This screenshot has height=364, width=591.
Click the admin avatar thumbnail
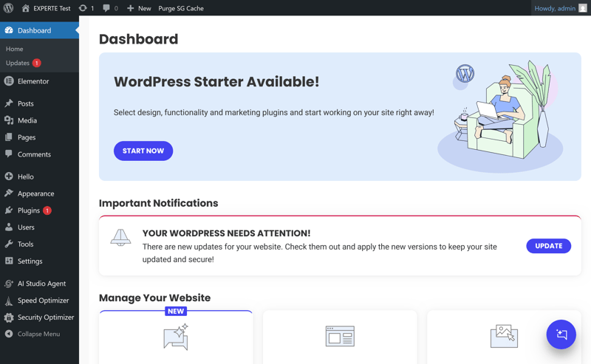coord(583,8)
